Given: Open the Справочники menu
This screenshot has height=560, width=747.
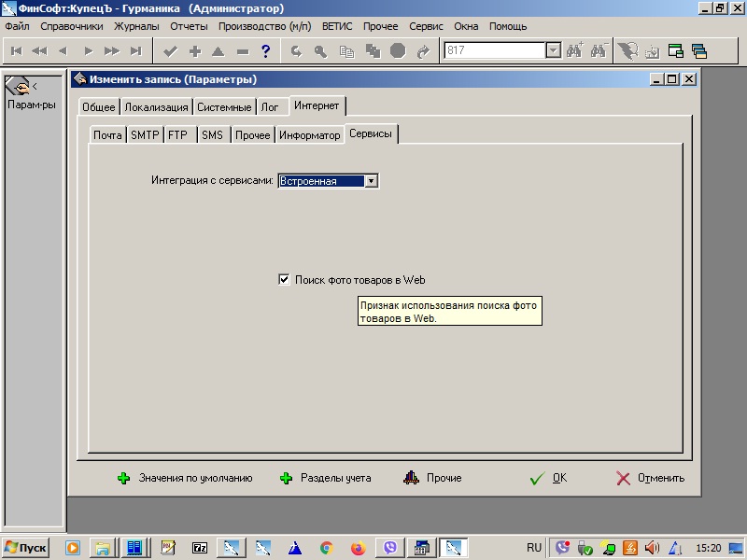Looking at the screenshot, I should click(x=72, y=26).
